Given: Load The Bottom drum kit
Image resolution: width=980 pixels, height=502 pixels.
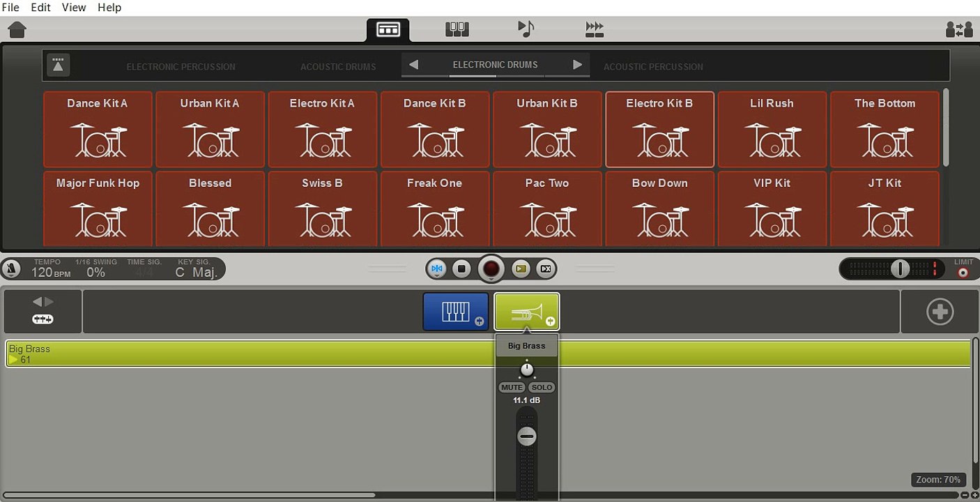Looking at the screenshot, I should pos(885,130).
